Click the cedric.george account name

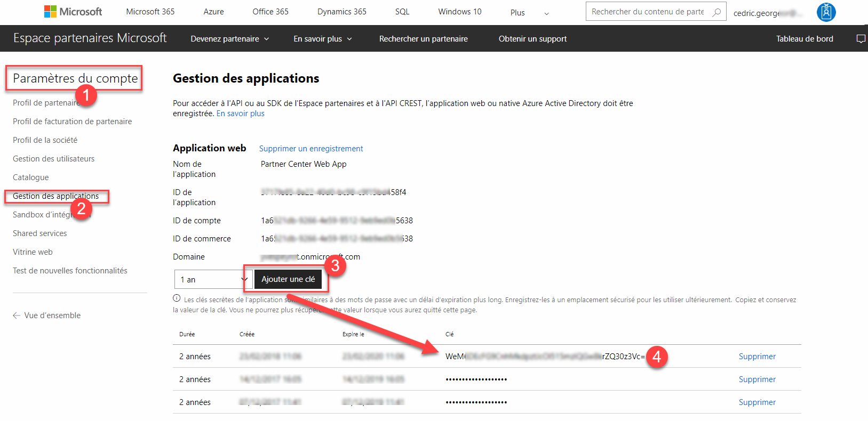(768, 13)
